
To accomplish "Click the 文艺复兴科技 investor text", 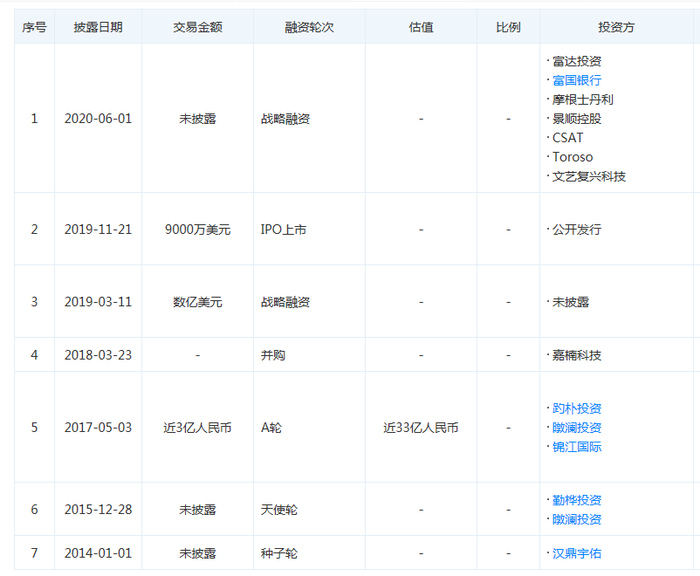I will [x=589, y=176].
